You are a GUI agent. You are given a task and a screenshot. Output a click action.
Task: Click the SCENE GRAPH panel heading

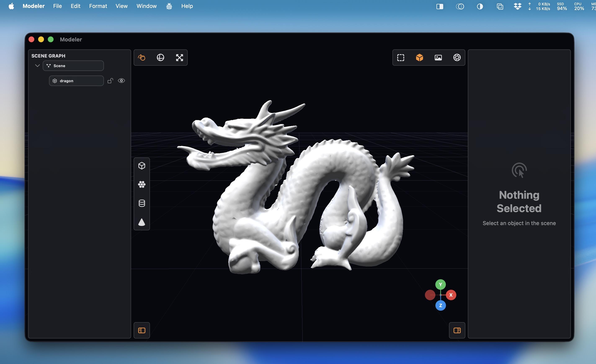[x=48, y=56]
